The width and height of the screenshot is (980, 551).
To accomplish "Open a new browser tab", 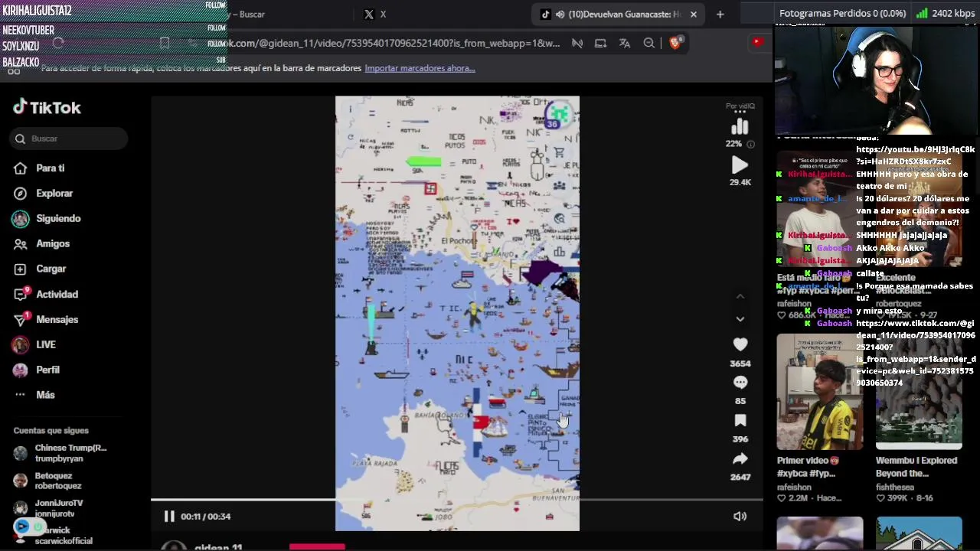I will pos(720,14).
